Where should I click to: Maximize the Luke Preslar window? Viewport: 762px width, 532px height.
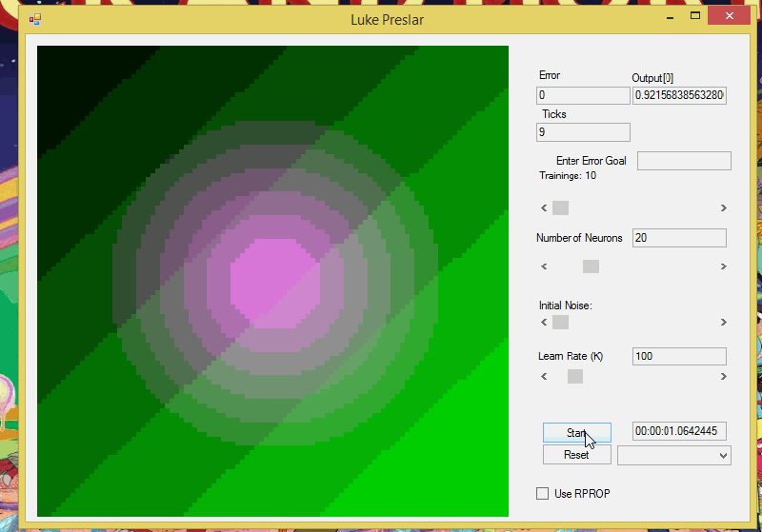tap(695, 16)
